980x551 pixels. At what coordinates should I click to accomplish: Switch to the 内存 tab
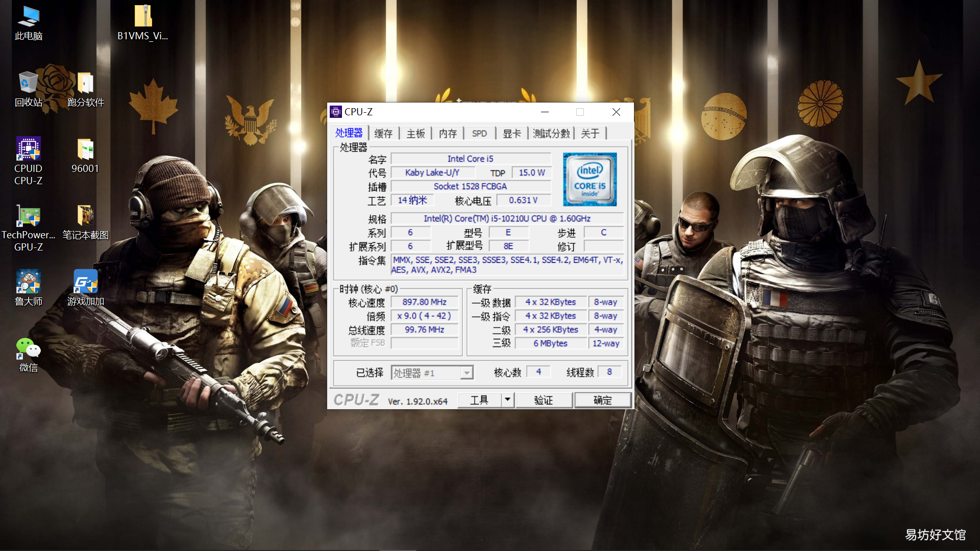pos(448,134)
